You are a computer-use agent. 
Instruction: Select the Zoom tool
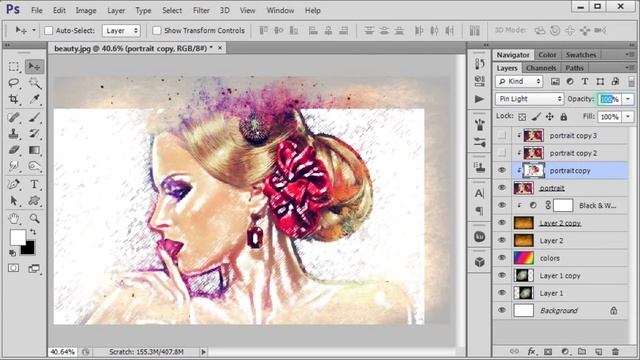[x=34, y=218]
